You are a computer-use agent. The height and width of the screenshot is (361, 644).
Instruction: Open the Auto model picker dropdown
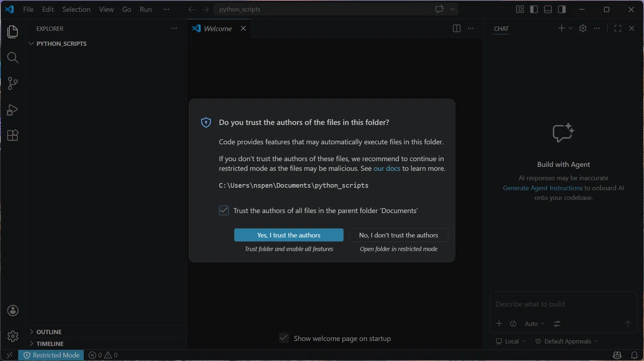(x=535, y=323)
